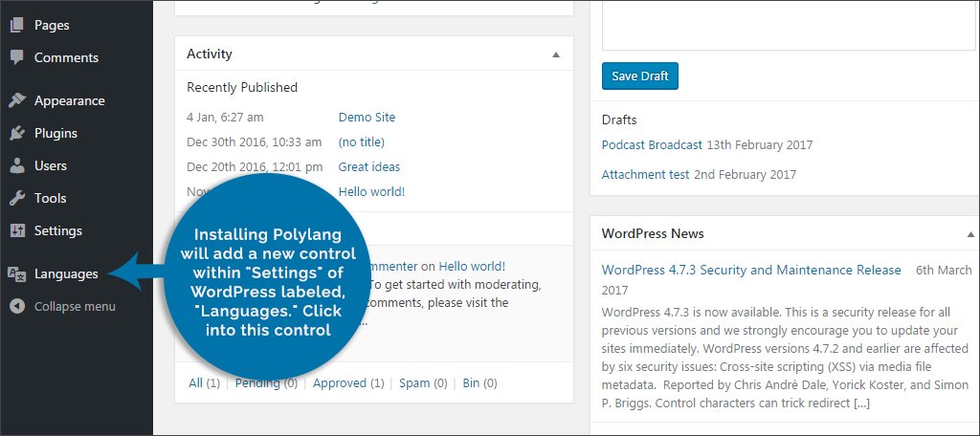Click the '2nd February 2017' draft date
Image resolution: width=980 pixels, height=436 pixels.
745,174
